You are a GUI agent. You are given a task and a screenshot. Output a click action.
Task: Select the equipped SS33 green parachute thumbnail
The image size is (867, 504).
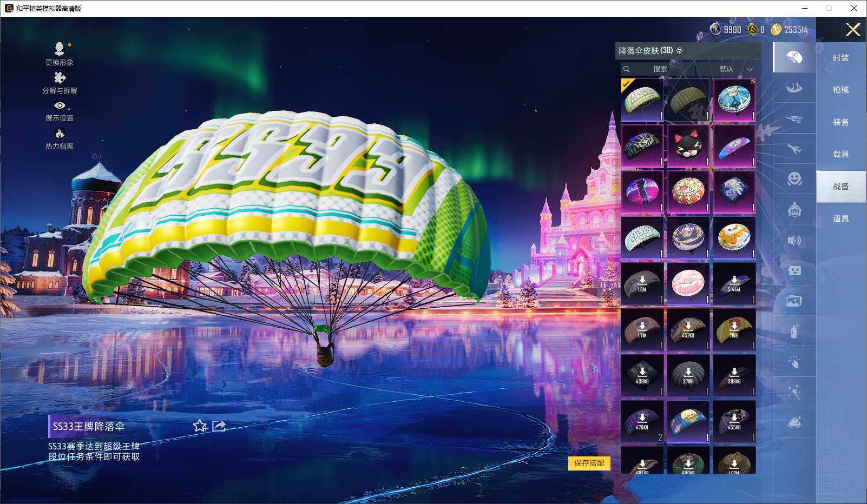pyautogui.click(x=642, y=100)
